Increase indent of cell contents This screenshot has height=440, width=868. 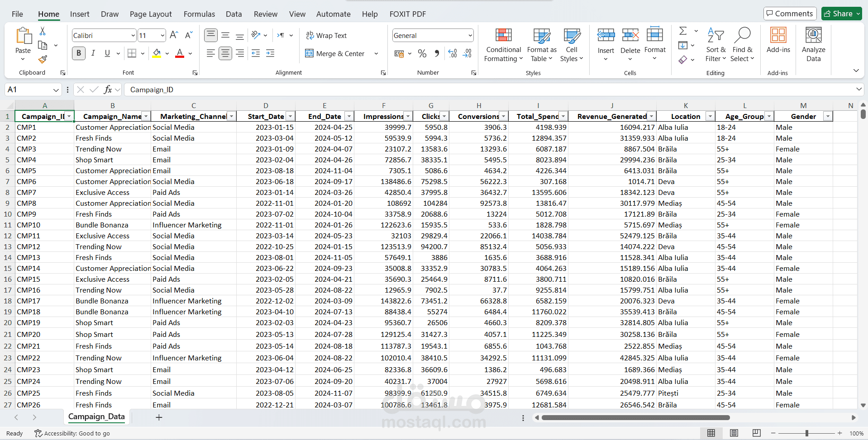click(x=270, y=53)
